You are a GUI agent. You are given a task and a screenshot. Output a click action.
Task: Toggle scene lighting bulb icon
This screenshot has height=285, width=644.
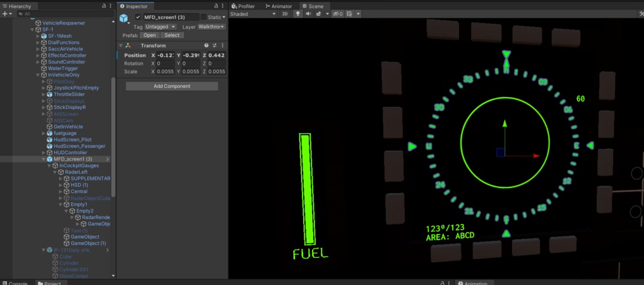click(x=297, y=14)
